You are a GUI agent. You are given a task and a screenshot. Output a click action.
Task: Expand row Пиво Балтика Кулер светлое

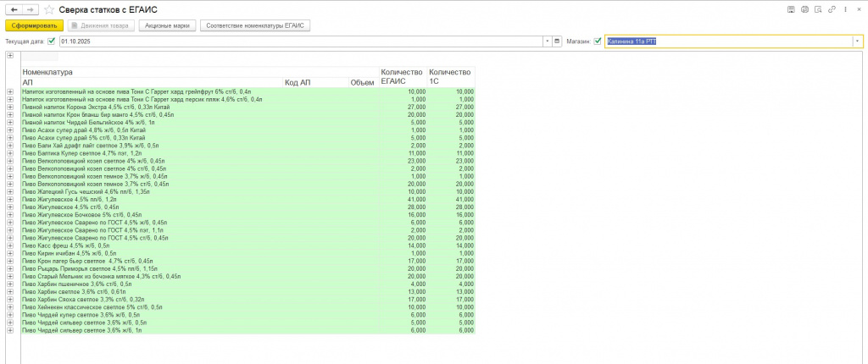tap(10, 152)
